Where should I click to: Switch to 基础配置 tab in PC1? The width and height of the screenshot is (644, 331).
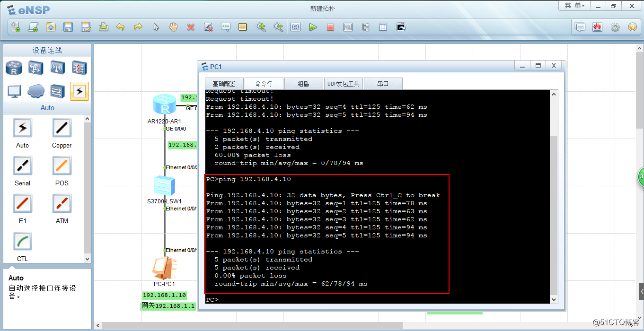point(224,84)
